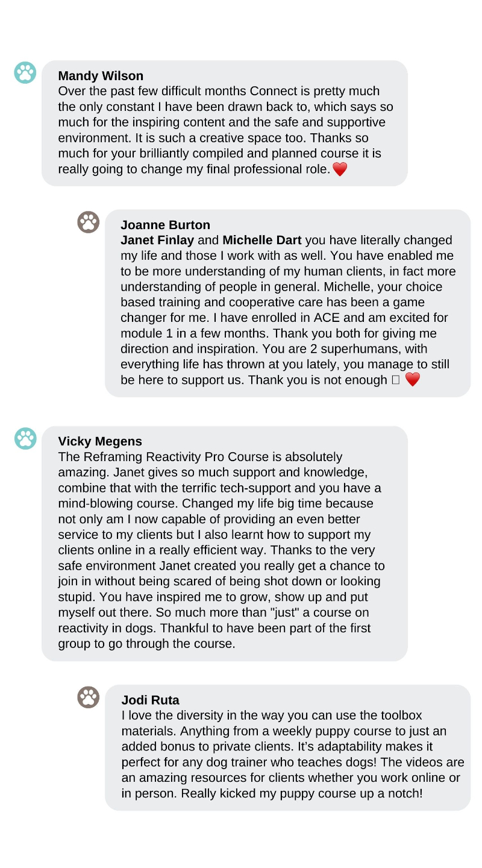482x868 pixels.
Task: Click the Janet Finlay mention
Action: pos(157,240)
